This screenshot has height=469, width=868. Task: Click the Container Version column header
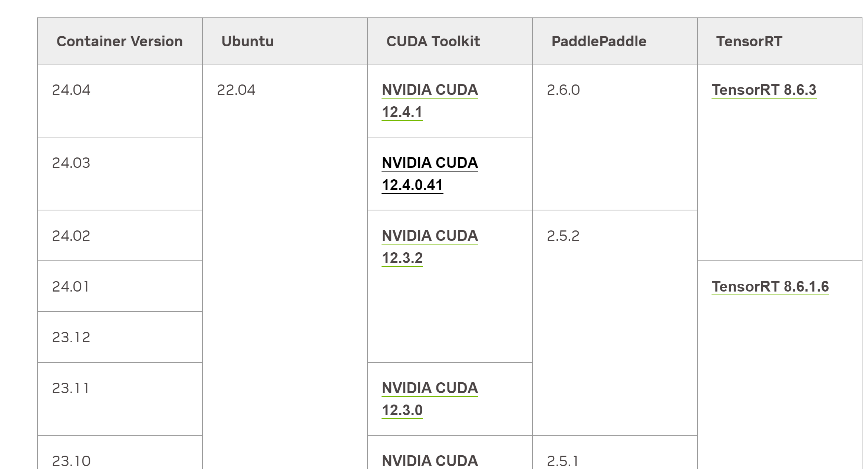[120, 41]
